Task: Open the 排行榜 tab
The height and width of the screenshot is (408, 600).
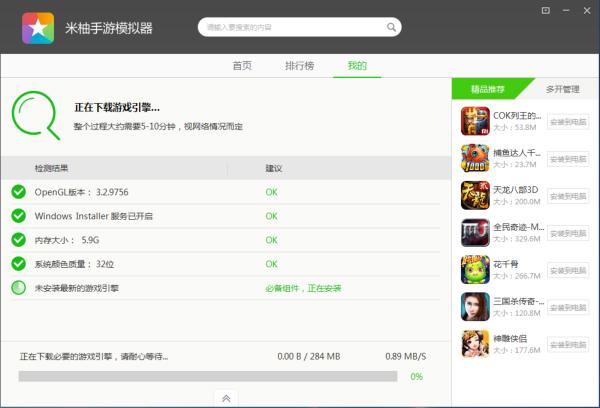Action: pos(300,65)
